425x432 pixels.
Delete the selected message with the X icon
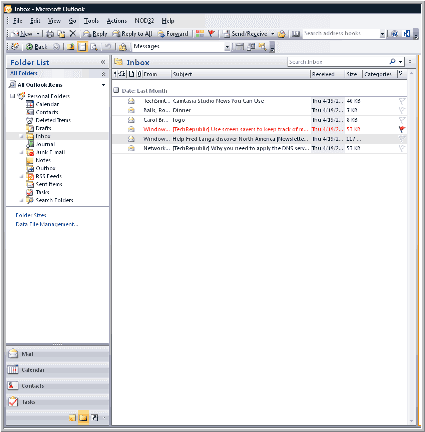coord(73,33)
